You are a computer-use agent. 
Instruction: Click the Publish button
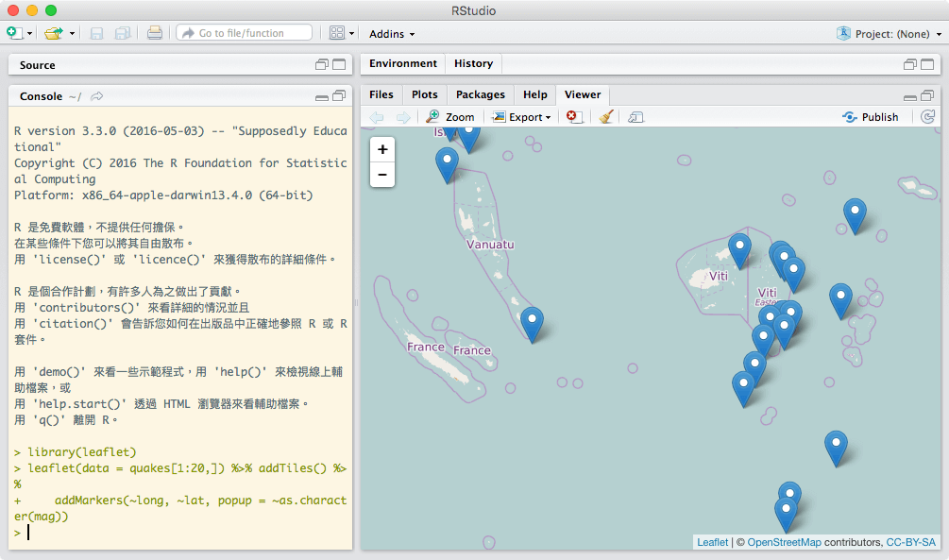click(871, 117)
